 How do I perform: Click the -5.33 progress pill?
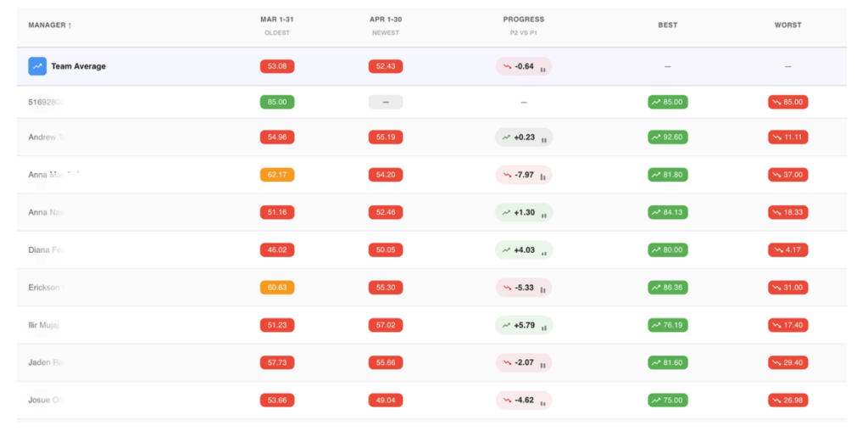(x=524, y=288)
